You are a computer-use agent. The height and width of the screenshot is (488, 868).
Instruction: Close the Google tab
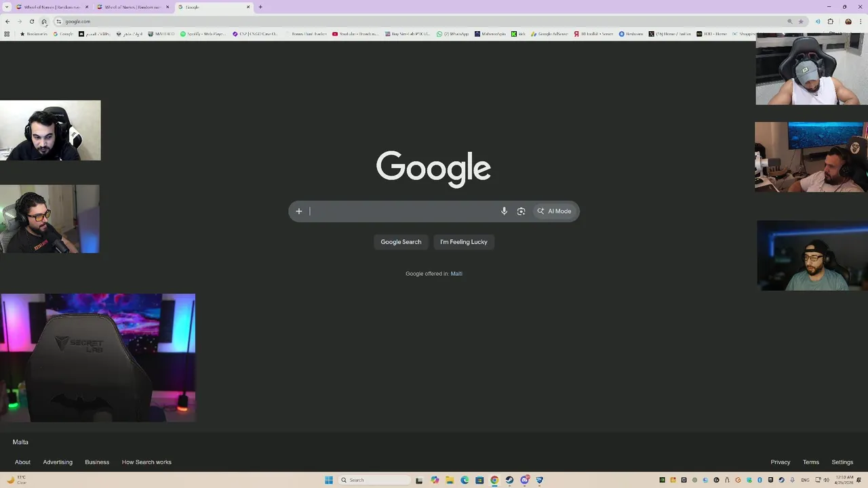(x=248, y=7)
